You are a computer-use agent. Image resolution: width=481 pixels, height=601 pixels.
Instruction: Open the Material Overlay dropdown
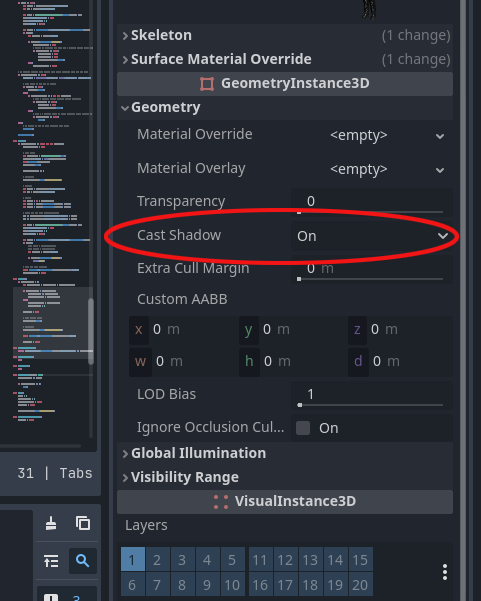(x=384, y=169)
